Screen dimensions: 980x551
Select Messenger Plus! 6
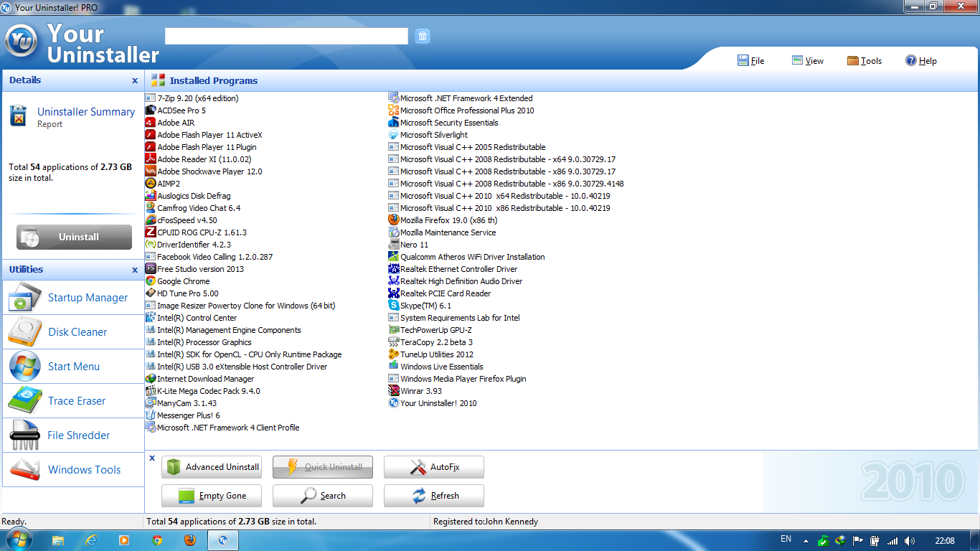[182, 415]
